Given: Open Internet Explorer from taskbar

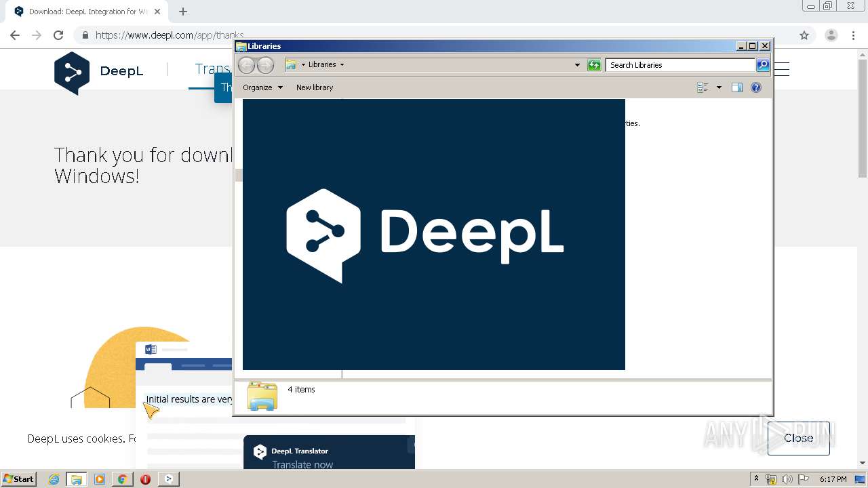Looking at the screenshot, I should [54, 479].
